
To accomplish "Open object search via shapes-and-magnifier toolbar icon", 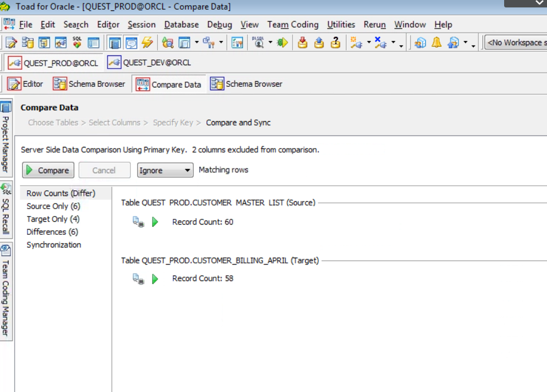I will click(x=167, y=43).
